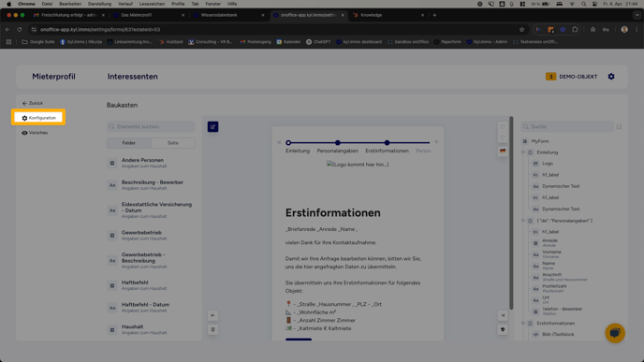Screen dimensions: 644x362
Task: Click the Gewerbebetrieb field icon
Action: coord(112,235)
